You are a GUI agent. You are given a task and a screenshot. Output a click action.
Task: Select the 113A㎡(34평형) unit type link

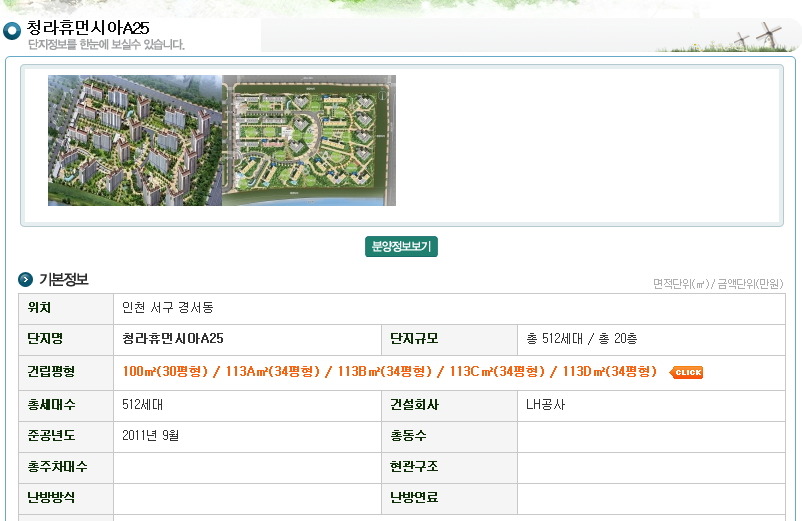click(273, 371)
